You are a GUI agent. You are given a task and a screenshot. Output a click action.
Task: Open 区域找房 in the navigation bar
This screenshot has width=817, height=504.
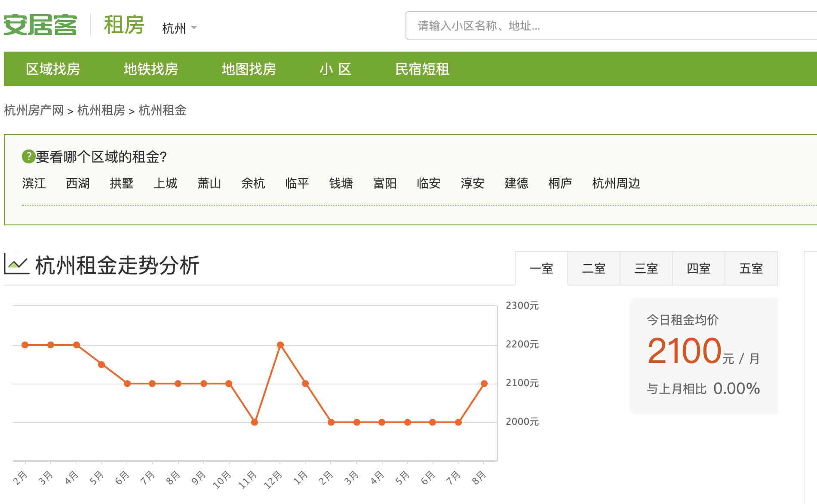click(x=53, y=69)
